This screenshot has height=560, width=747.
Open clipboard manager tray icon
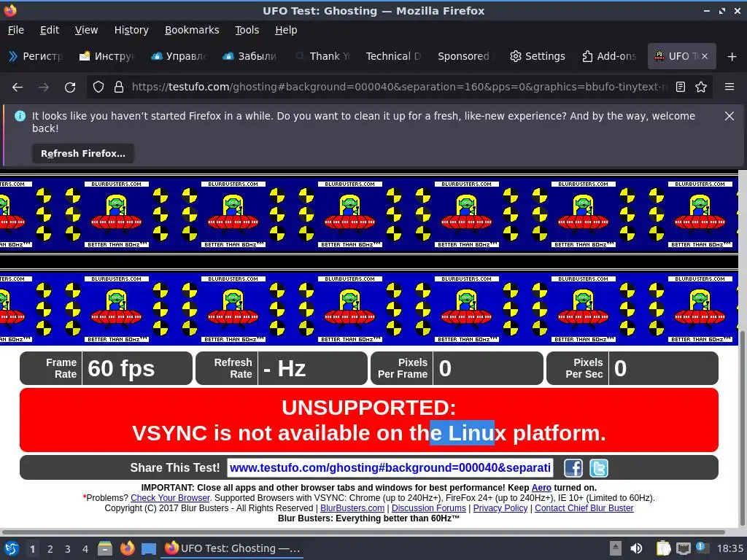pos(663,548)
